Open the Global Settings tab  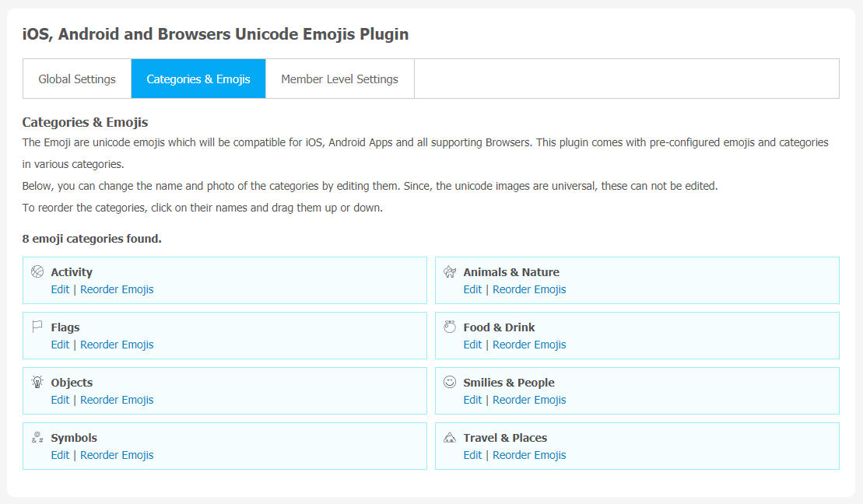(x=77, y=79)
